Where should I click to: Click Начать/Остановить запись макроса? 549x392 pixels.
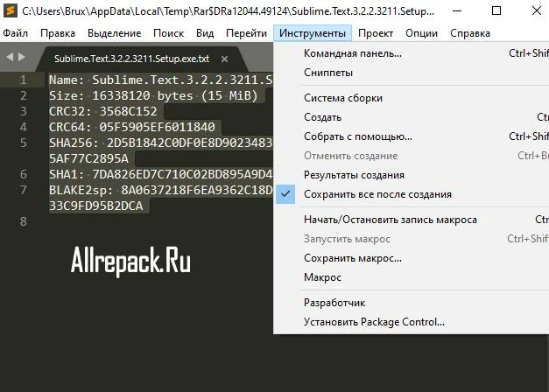[412, 220]
